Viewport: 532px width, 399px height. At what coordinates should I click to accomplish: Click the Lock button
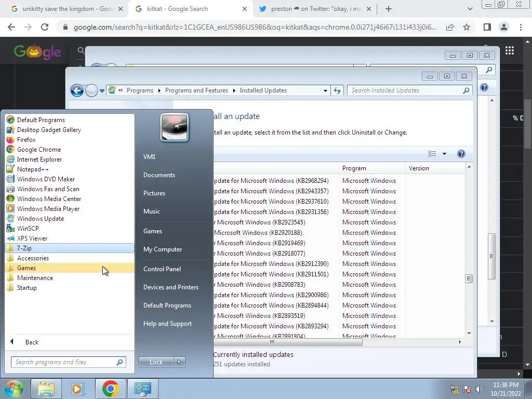tap(156, 362)
